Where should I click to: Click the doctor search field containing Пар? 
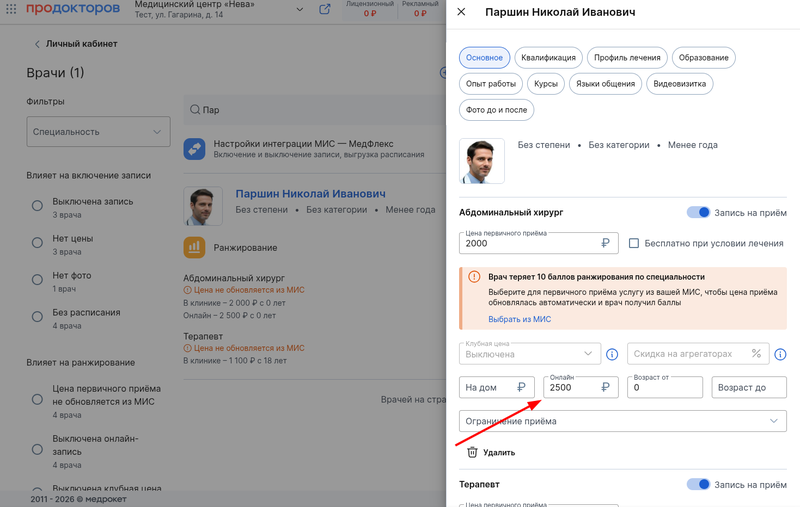pos(316,110)
